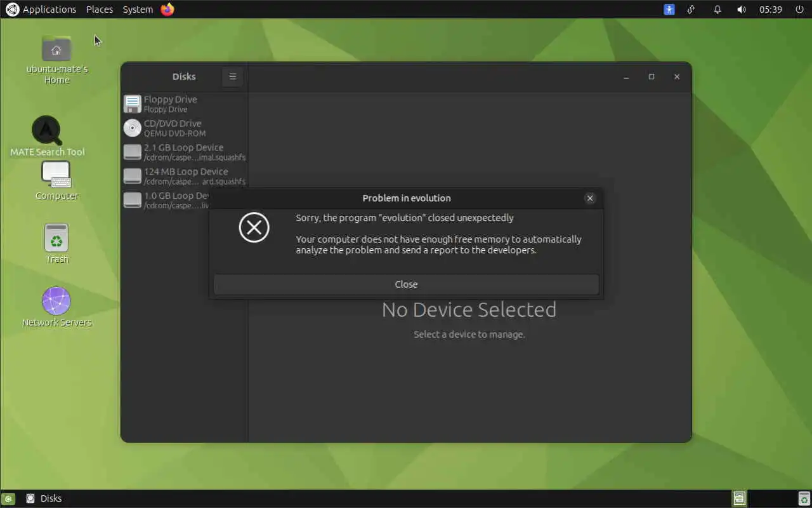812x508 pixels.
Task: Click the show desktop button in bottom panel
Action: [8, 498]
